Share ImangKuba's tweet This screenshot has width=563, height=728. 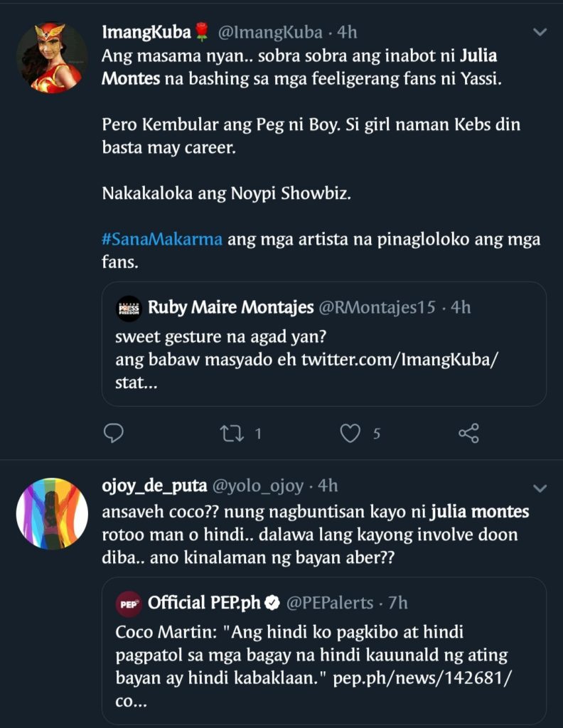click(468, 433)
